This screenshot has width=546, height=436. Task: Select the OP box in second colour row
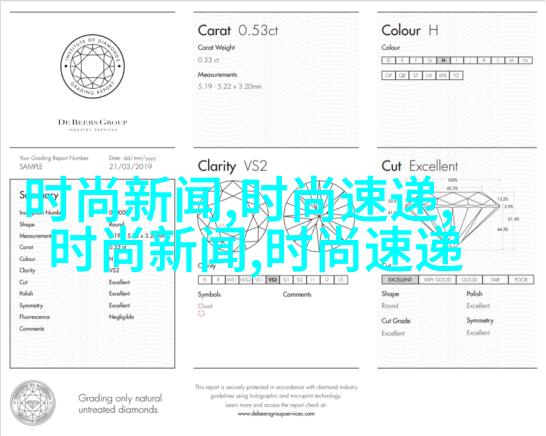pos(388,75)
